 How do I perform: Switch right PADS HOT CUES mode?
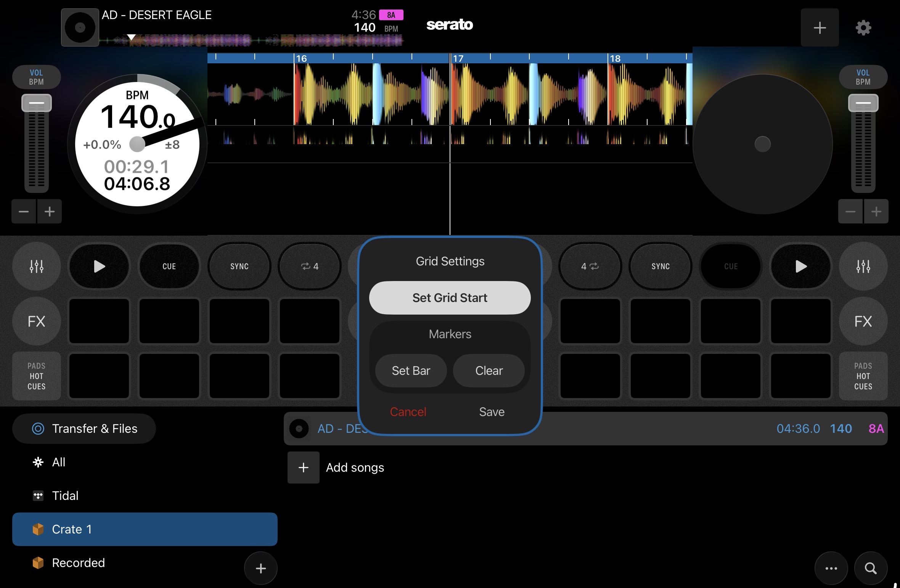coord(863,376)
